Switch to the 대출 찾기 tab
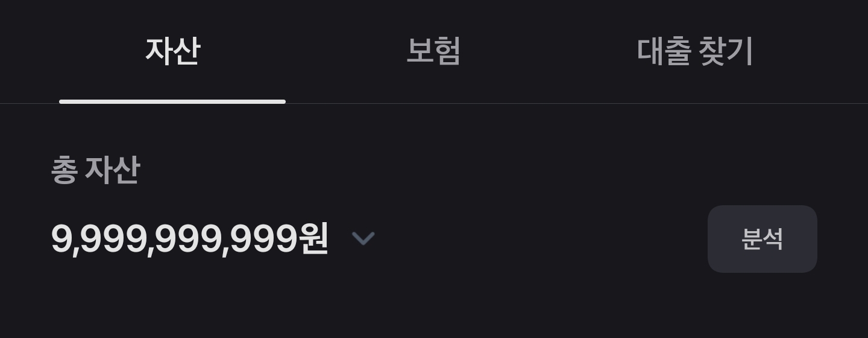Screen dimensions: 868x338 (x=695, y=51)
